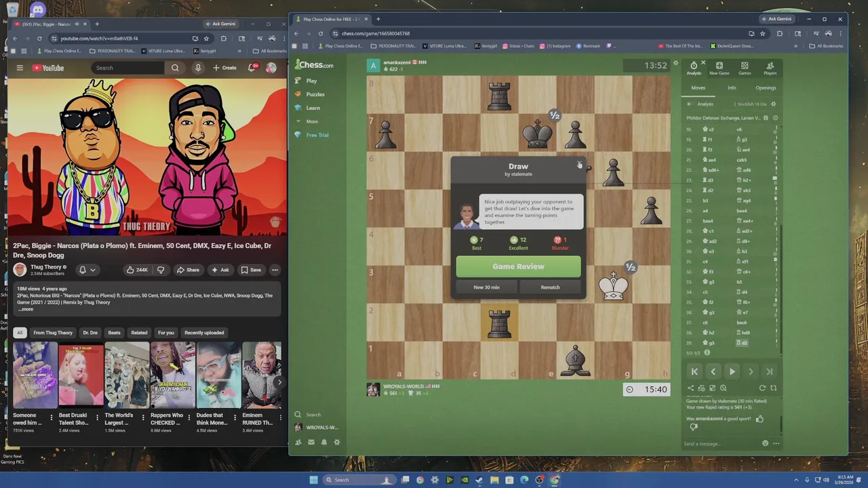
Task: Click the share game icon below move list
Action: [x=690, y=388]
